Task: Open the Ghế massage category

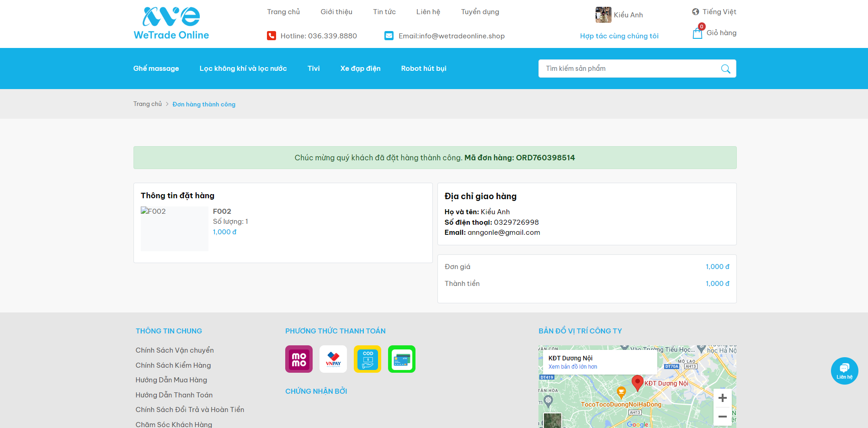Action: click(156, 69)
